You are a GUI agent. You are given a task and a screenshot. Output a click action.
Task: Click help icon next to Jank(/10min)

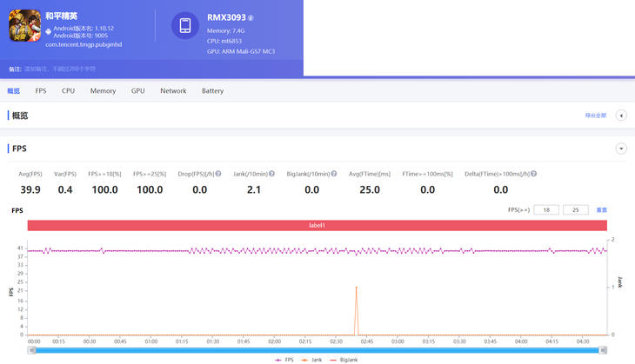[x=271, y=174]
